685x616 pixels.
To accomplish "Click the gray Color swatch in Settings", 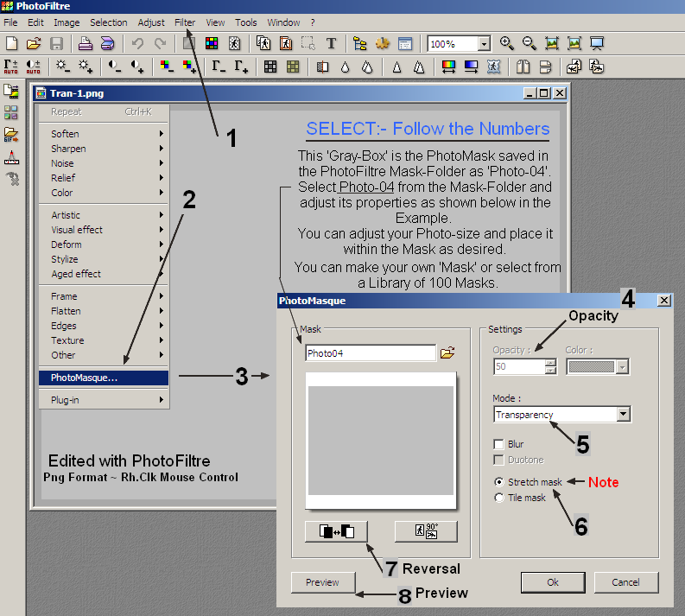I will coord(592,367).
